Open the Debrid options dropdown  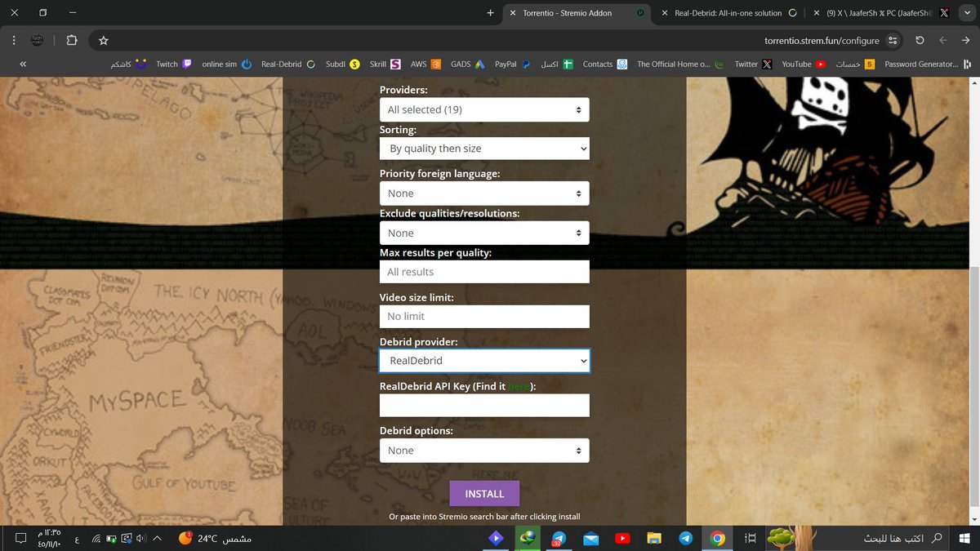(484, 451)
